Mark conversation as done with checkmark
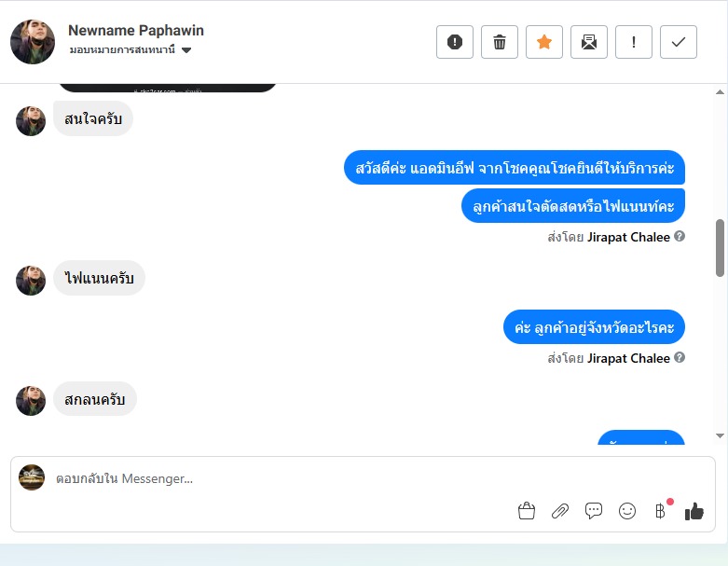728x566 pixels. pos(679,42)
